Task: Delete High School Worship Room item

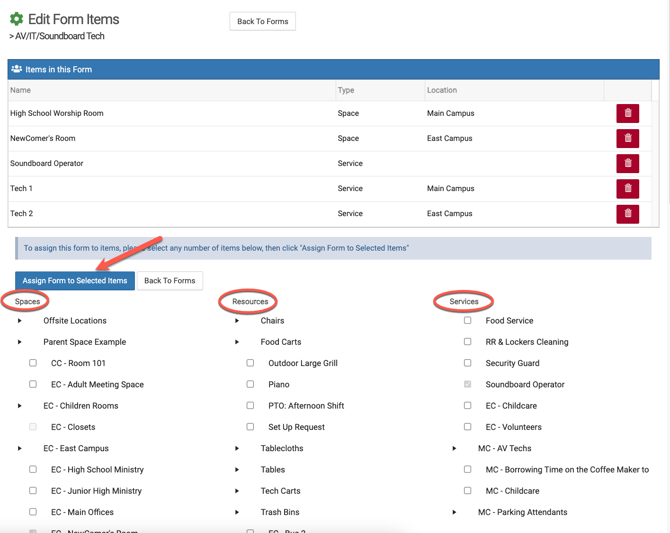Action: (627, 113)
